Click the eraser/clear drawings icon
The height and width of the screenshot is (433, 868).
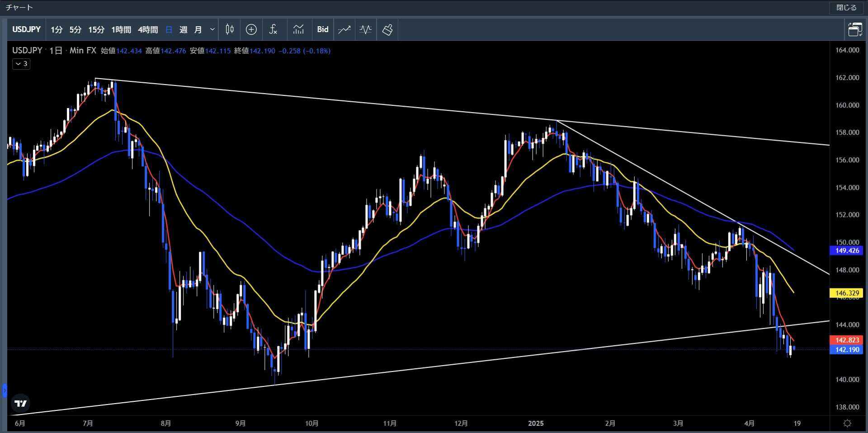click(x=387, y=29)
